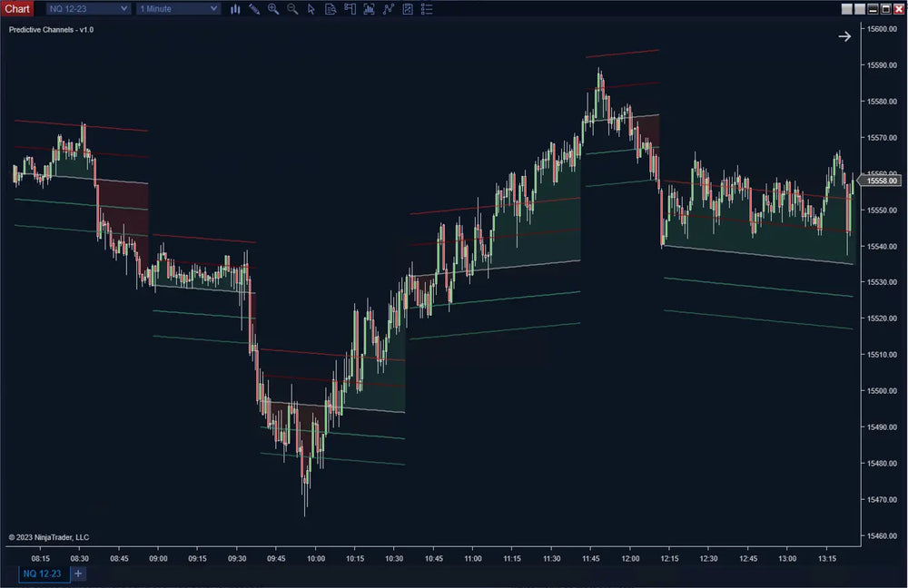Select the cursor pointer tool
The width and height of the screenshot is (908, 588).
point(311,9)
